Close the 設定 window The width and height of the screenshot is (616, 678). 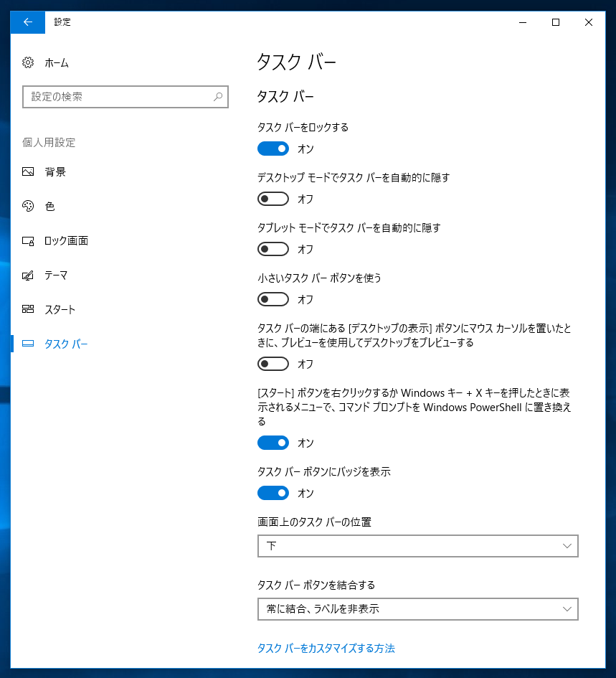pos(589,22)
